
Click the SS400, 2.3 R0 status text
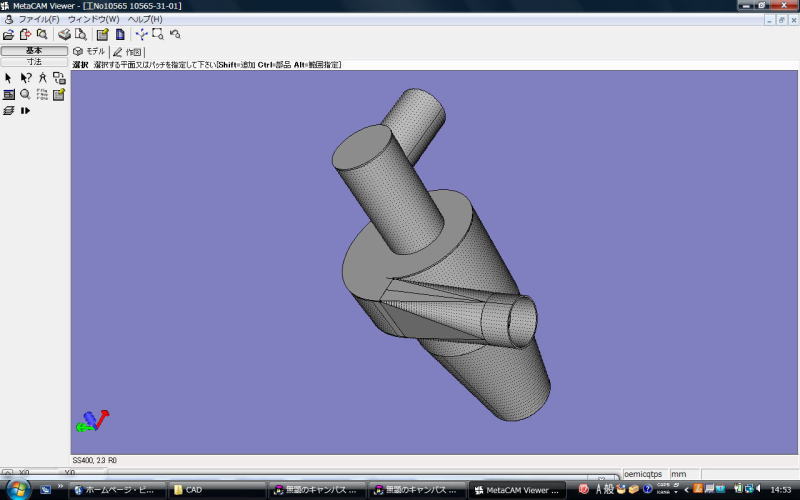point(94,461)
